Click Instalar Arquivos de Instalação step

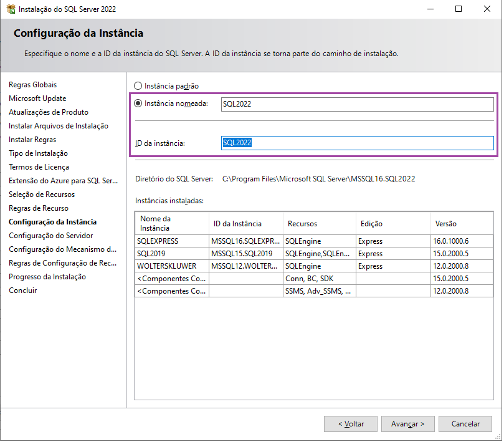tap(58, 126)
